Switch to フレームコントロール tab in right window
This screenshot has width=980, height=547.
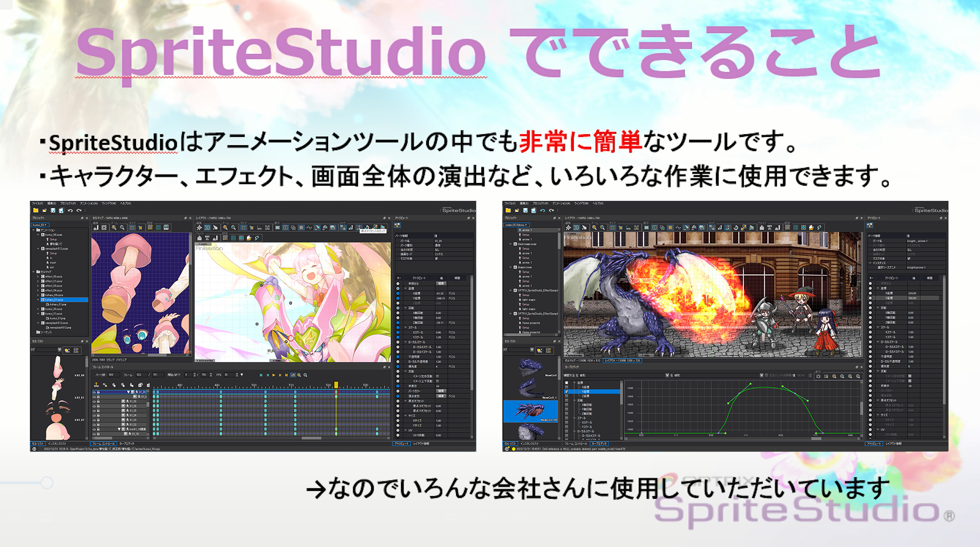pos(576,444)
